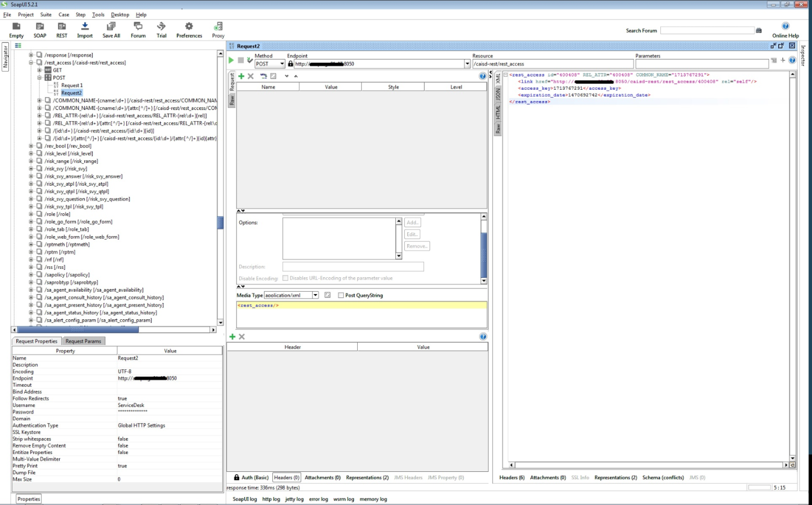Open request Attachments (0) tab
812x505 pixels.
(x=322, y=478)
